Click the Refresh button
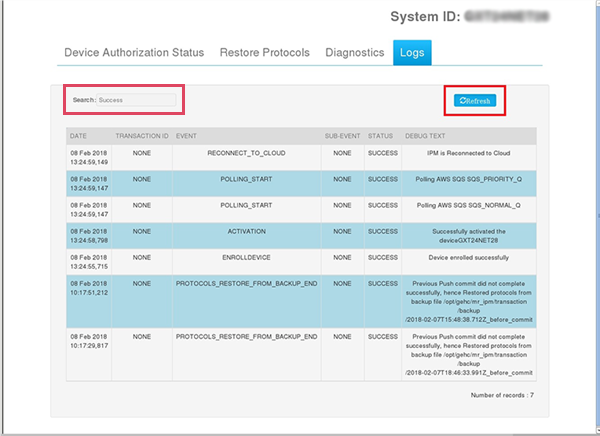Screen dimensions: 600x436 pos(475,101)
